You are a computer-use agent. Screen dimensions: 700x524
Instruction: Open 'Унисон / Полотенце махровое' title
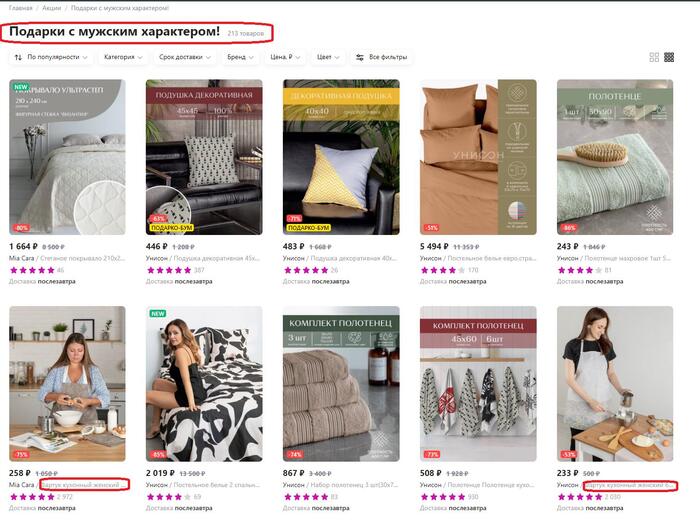[614, 258]
